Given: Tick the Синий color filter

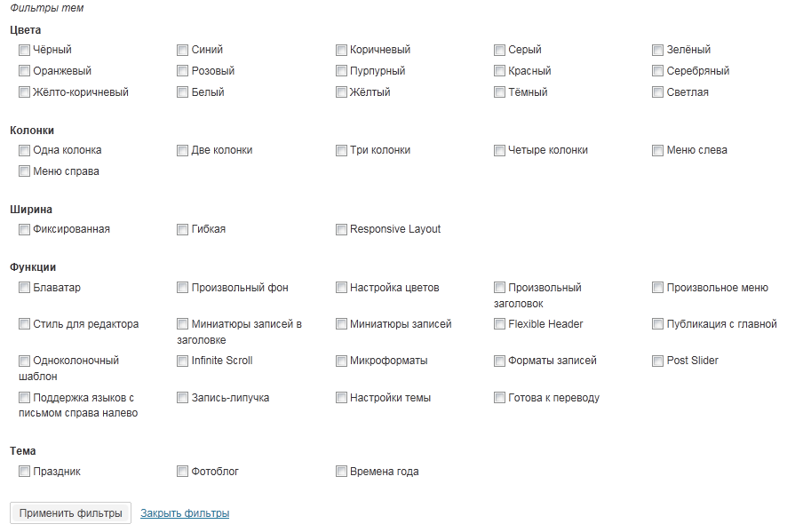Looking at the screenshot, I should (x=183, y=51).
